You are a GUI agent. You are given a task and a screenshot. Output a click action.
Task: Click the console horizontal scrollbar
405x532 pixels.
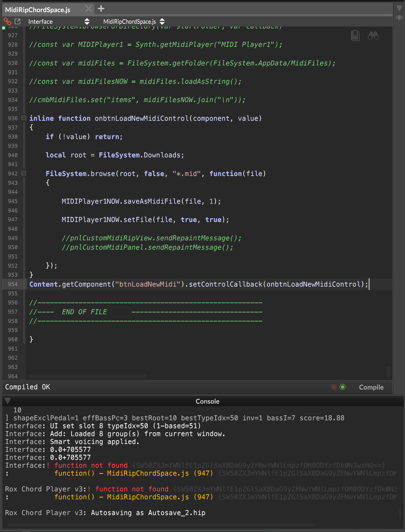coord(161,525)
